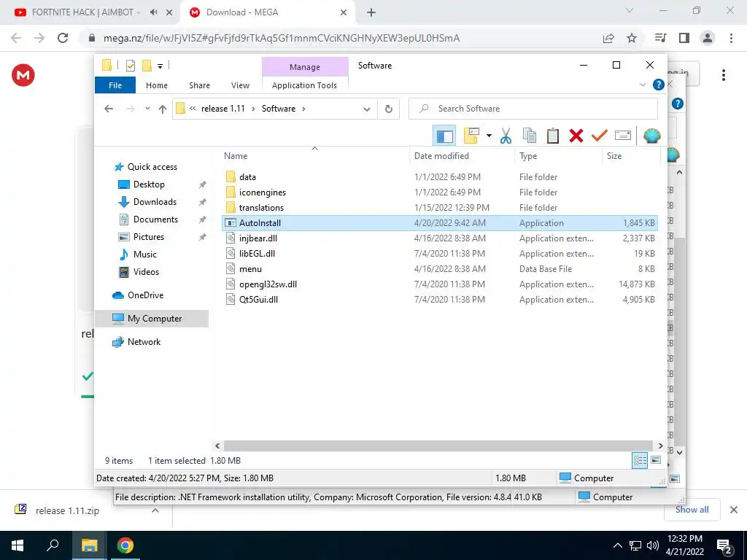Click the Paste clipboard toolbar icon
This screenshot has height=560, width=747.
pos(553,136)
